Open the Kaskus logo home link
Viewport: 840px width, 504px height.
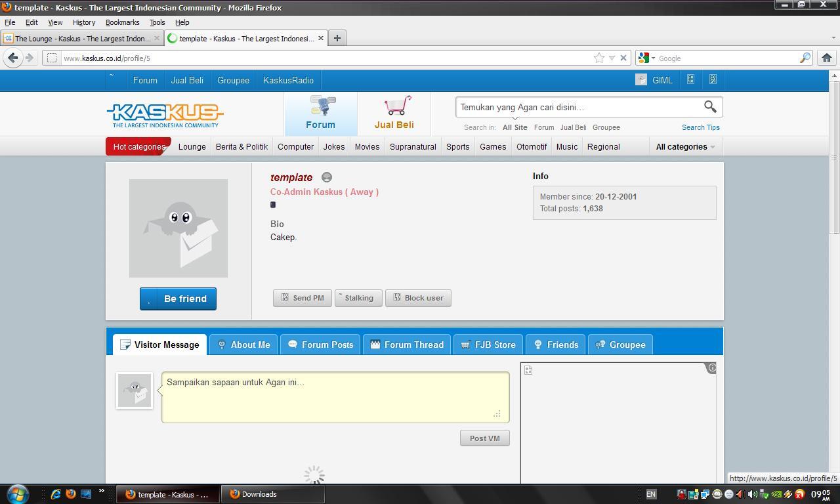pyautogui.click(x=165, y=115)
